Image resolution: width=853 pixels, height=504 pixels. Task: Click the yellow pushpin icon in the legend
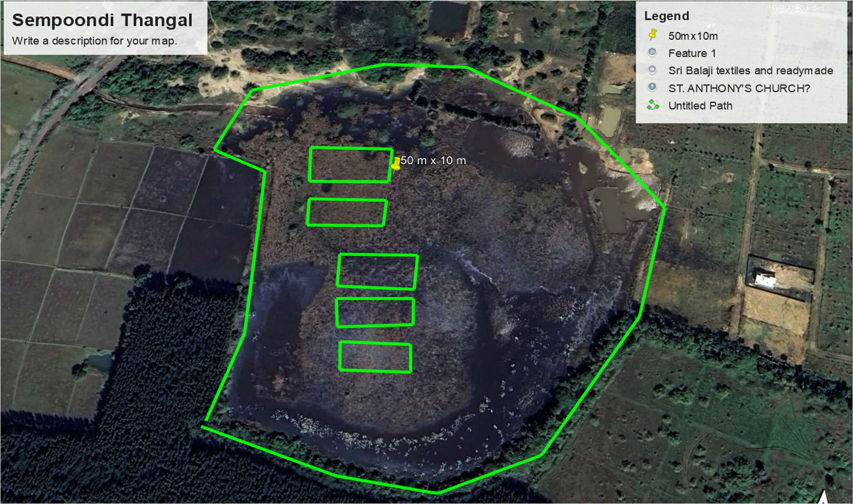tap(653, 34)
